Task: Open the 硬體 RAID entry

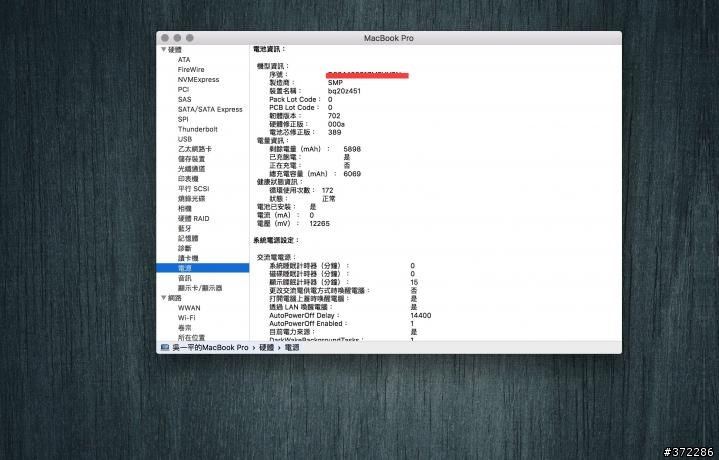Action: click(194, 219)
